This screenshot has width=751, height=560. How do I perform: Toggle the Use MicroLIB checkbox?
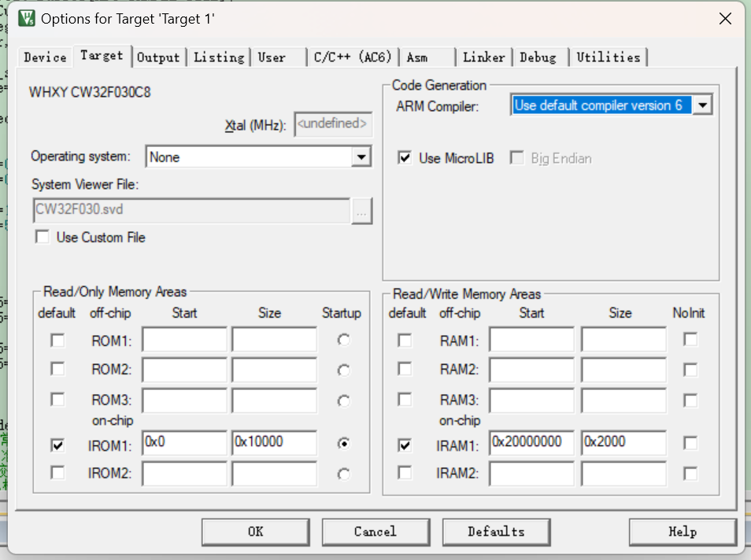[405, 157]
